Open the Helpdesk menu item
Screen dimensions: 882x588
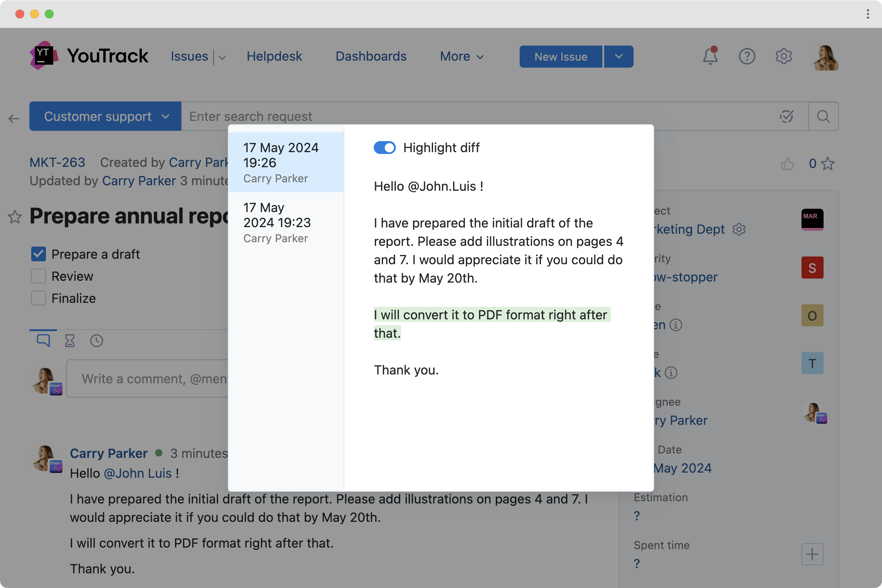tap(274, 57)
